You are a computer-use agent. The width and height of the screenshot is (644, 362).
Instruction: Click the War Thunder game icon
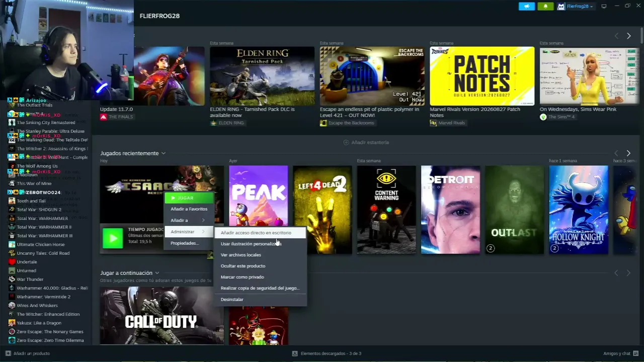(12, 280)
